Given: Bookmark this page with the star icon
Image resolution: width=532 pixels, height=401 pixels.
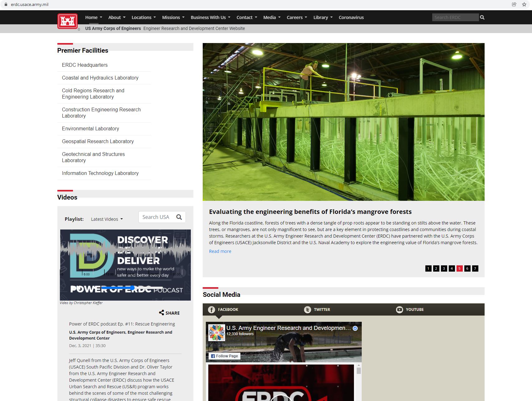Looking at the screenshot, I should click(524, 4).
